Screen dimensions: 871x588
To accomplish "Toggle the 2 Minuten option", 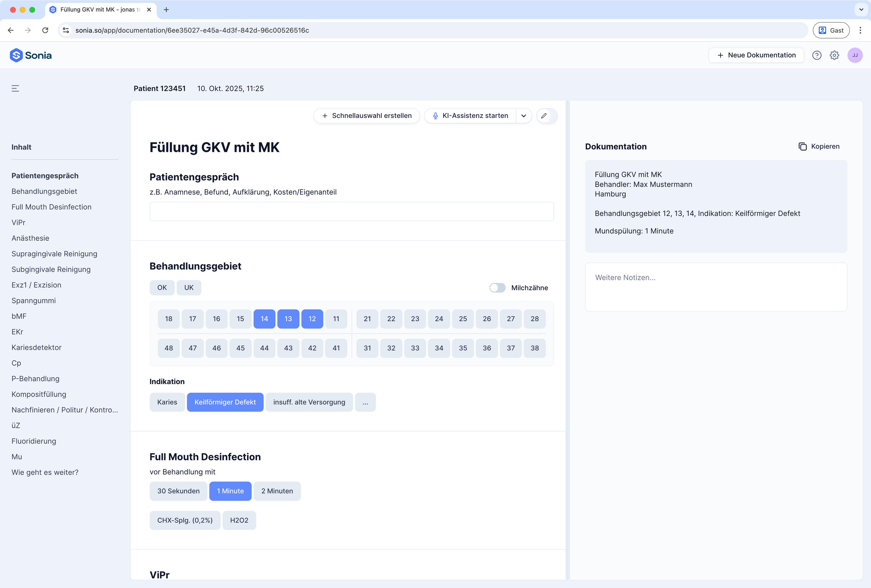I will tap(277, 491).
